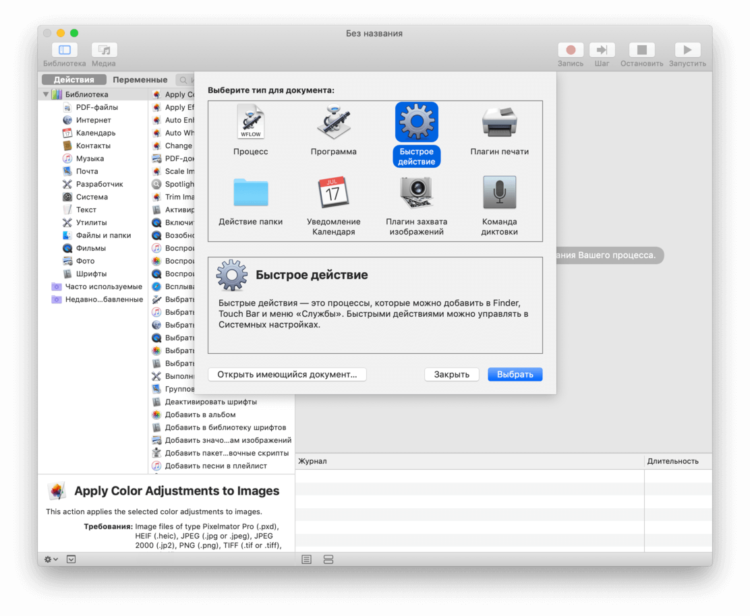
Task: Choose the Программа document type
Action: tap(333, 121)
